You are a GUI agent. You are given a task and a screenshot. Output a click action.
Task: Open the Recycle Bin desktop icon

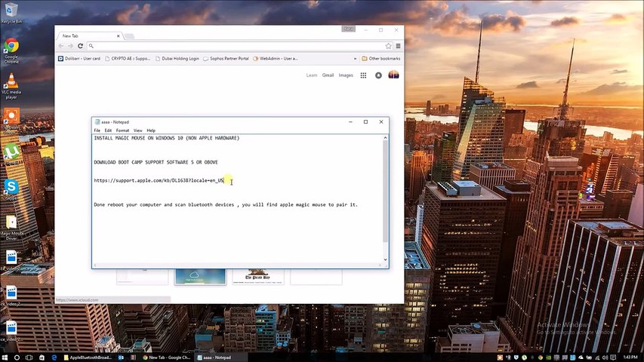11,12
